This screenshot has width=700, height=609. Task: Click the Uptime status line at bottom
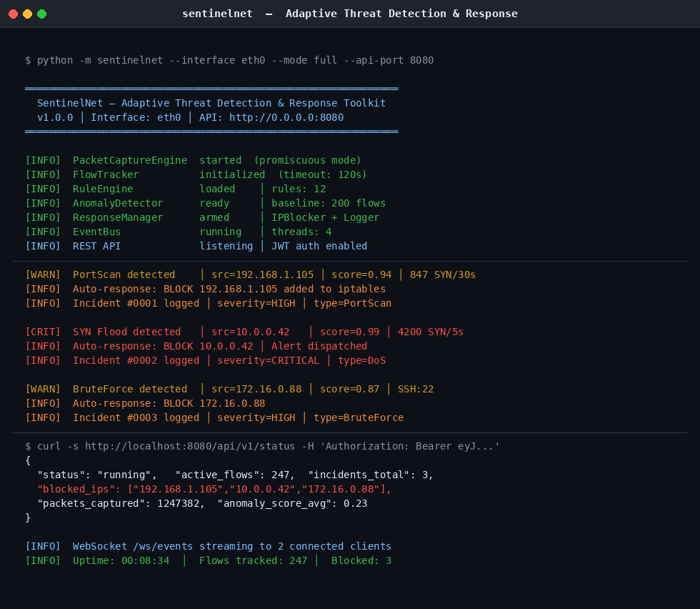point(208,560)
